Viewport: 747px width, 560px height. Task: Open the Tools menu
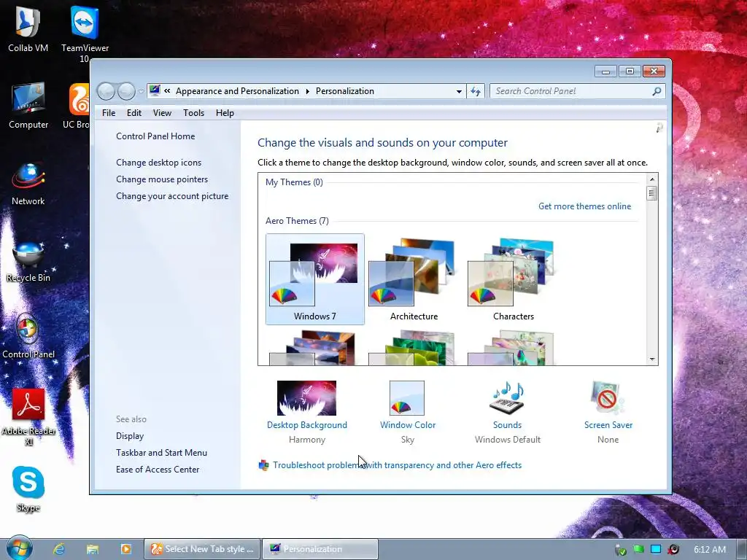193,113
